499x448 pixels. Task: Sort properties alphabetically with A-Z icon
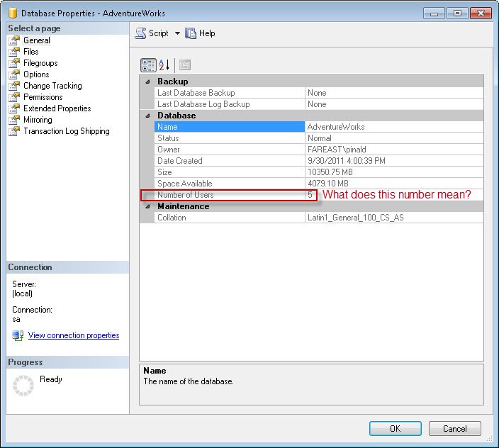164,65
